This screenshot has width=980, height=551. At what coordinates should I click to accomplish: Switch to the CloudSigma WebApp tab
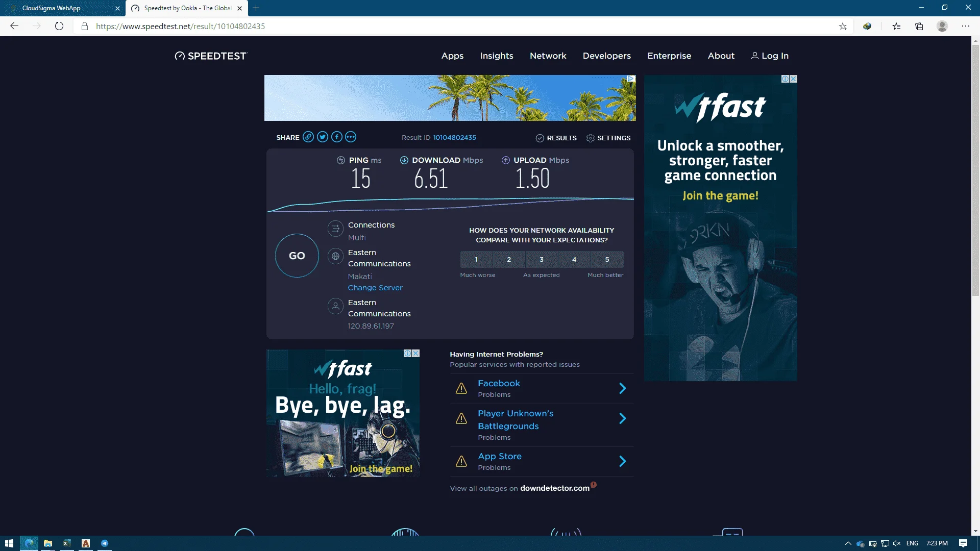61,8
